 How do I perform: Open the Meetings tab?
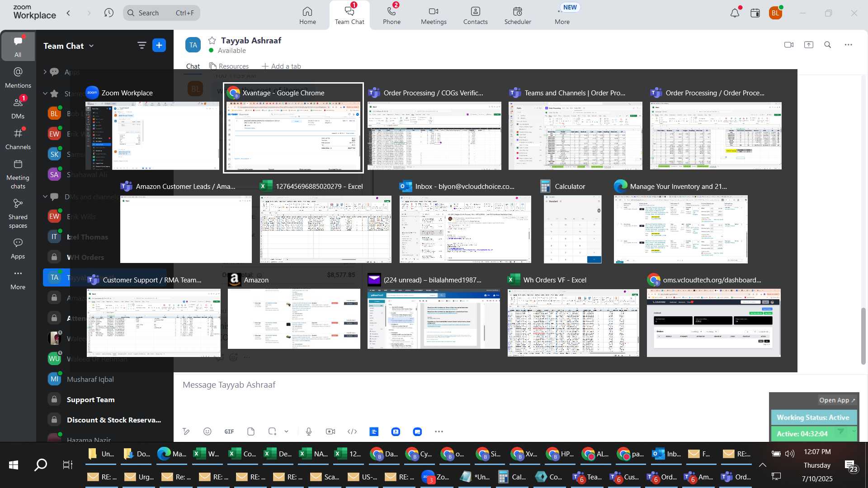pyautogui.click(x=434, y=15)
